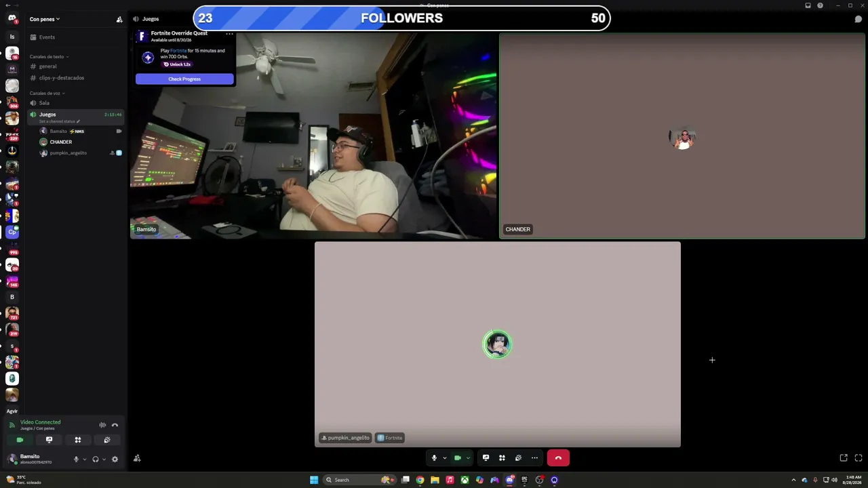Click the Fortnite activity tag on pumpkin_angelito
This screenshot has width=868, height=488.
coord(390,438)
